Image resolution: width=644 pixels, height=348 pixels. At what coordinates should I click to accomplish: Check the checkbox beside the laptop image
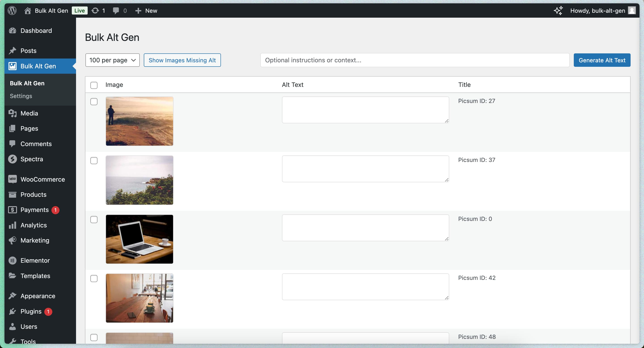(94, 219)
